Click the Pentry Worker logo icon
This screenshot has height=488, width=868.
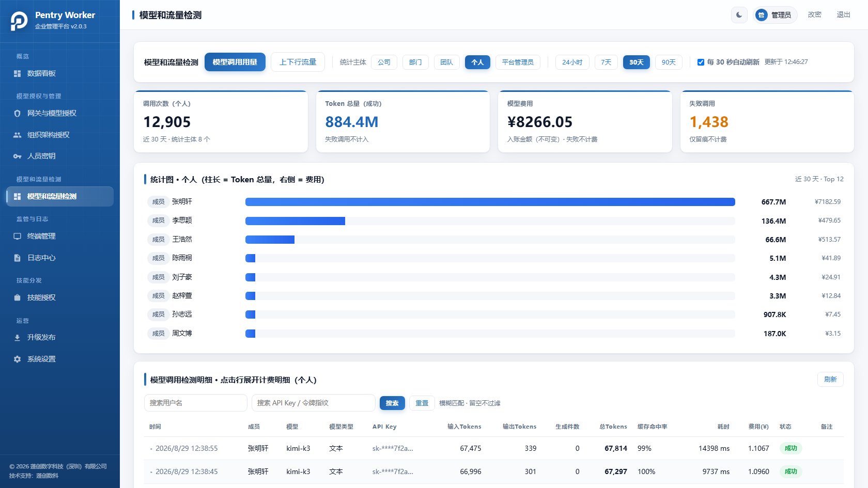(19, 21)
